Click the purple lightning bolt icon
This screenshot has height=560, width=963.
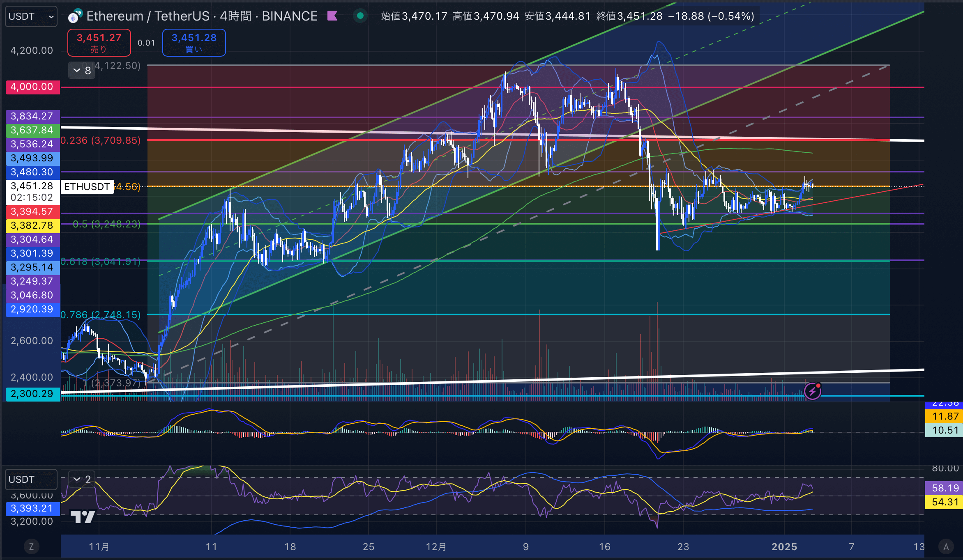click(812, 391)
